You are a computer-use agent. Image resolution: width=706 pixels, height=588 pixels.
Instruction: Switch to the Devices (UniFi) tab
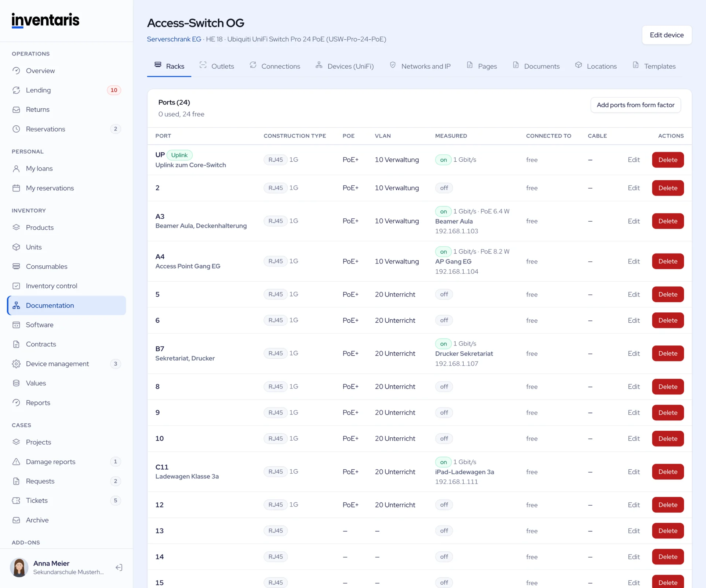pyautogui.click(x=345, y=66)
